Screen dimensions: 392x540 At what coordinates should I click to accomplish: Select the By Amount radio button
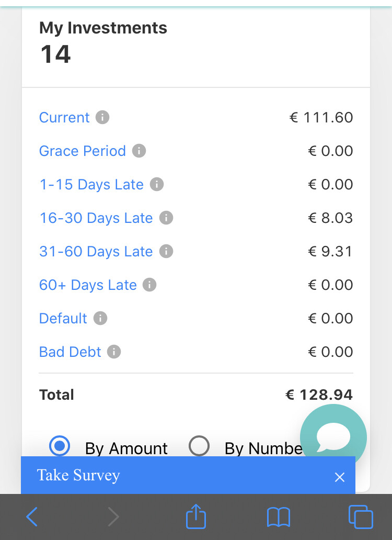60,446
